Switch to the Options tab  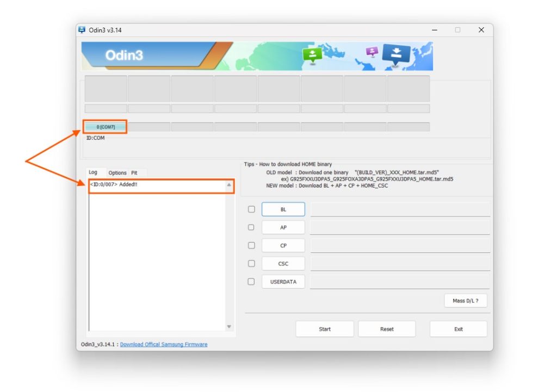click(117, 173)
